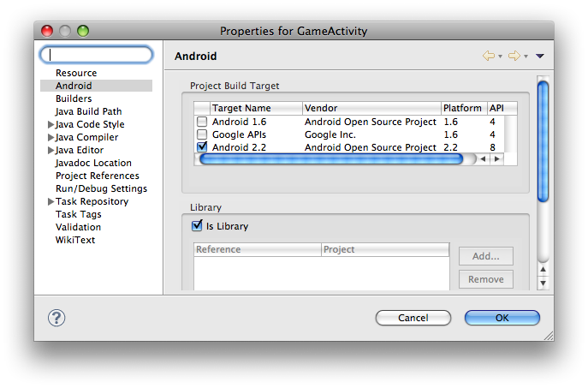Click the resize grip at the window corner
Viewport: 588px width, 388px height.
click(549, 336)
